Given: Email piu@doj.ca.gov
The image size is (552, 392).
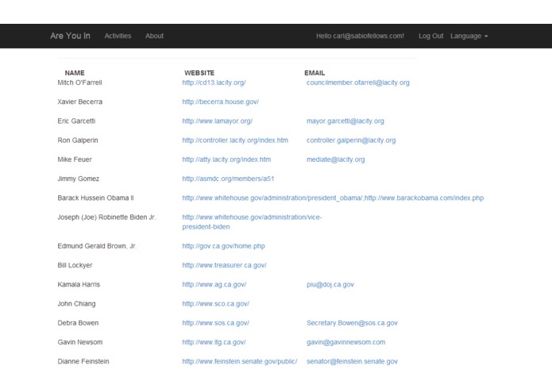Looking at the screenshot, I should (x=330, y=284).
